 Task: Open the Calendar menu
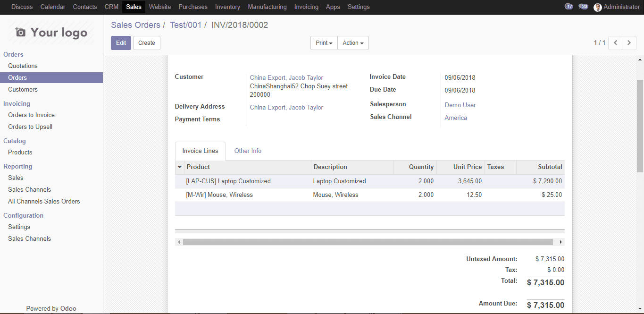pyautogui.click(x=53, y=7)
